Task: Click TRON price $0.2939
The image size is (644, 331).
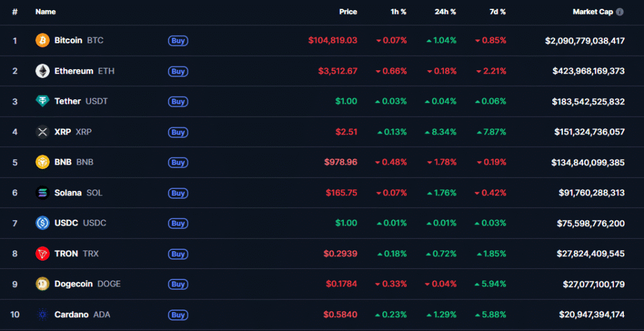Action: [x=340, y=254]
